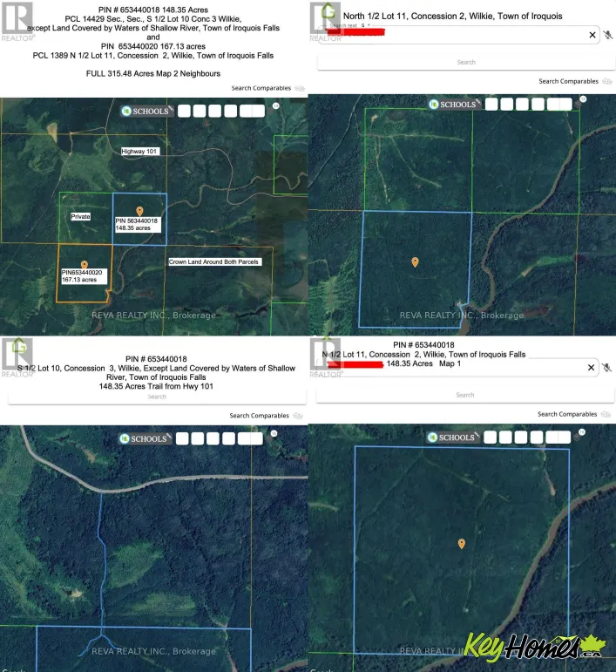Click KeyHomes.ca logo
This screenshot has width=616, height=672.
(535, 646)
